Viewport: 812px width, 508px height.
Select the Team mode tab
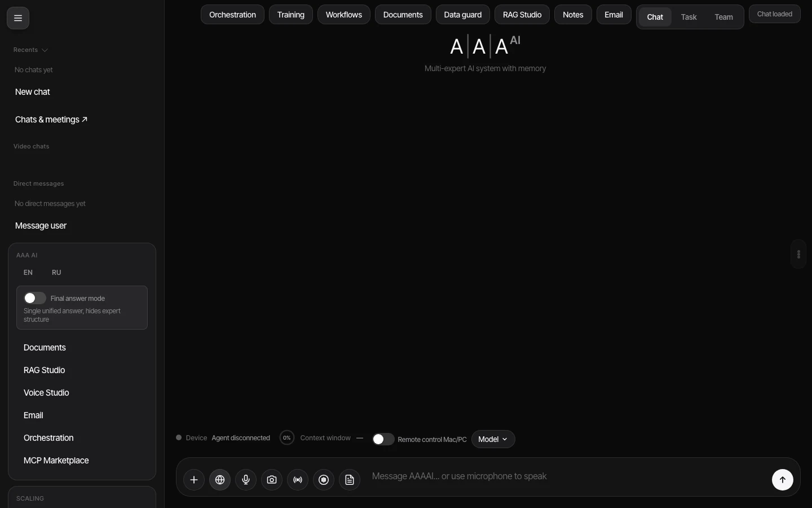pyautogui.click(x=724, y=17)
